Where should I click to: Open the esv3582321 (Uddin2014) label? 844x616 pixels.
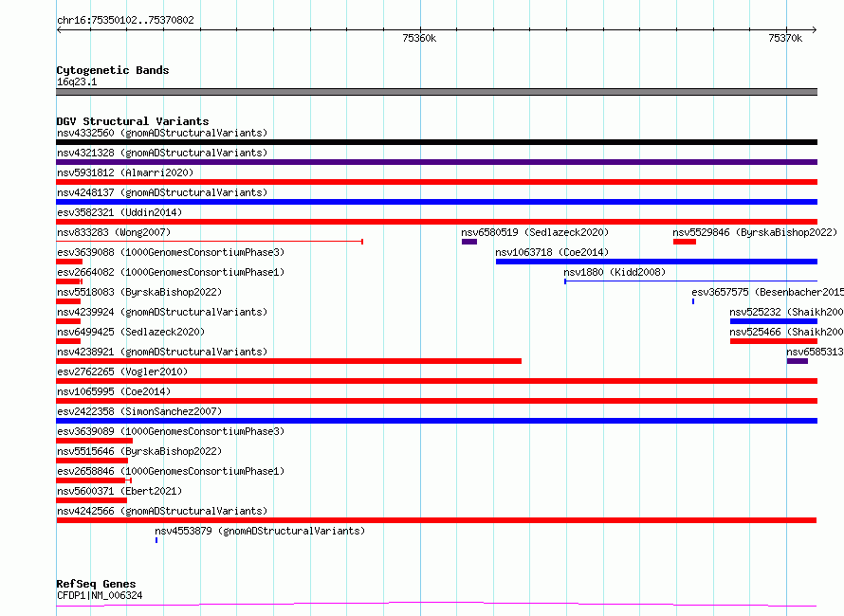click(119, 212)
